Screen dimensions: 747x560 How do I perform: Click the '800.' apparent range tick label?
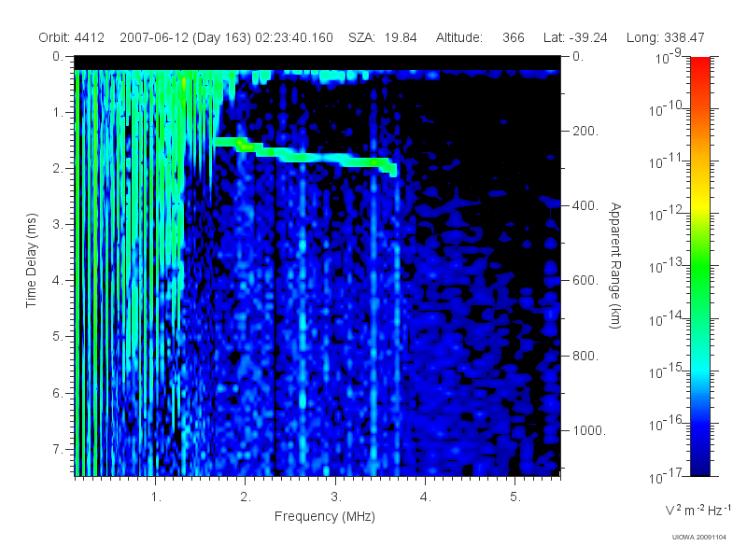[585, 356]
